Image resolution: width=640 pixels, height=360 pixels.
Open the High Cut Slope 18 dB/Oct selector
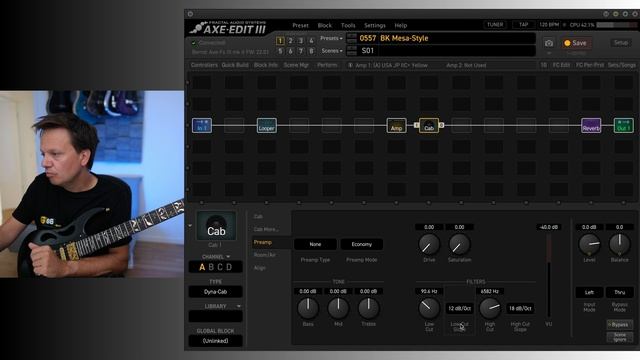tap(520, 309)
